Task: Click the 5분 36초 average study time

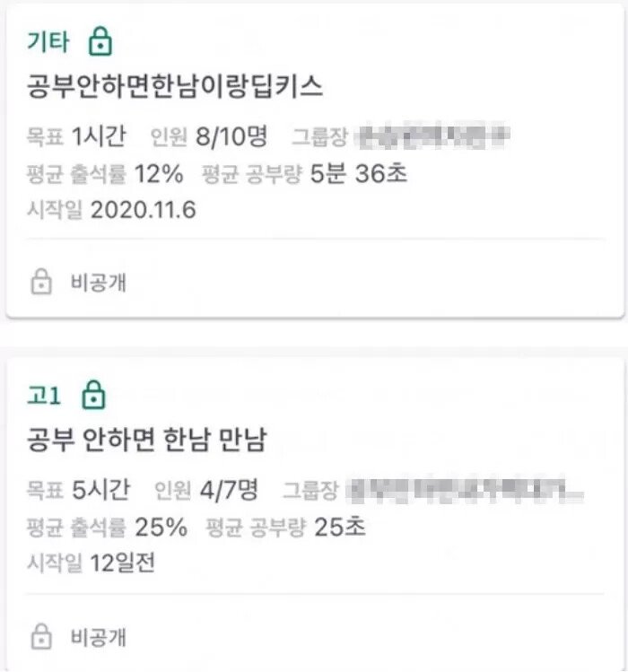Action: (x=358, y=173)
